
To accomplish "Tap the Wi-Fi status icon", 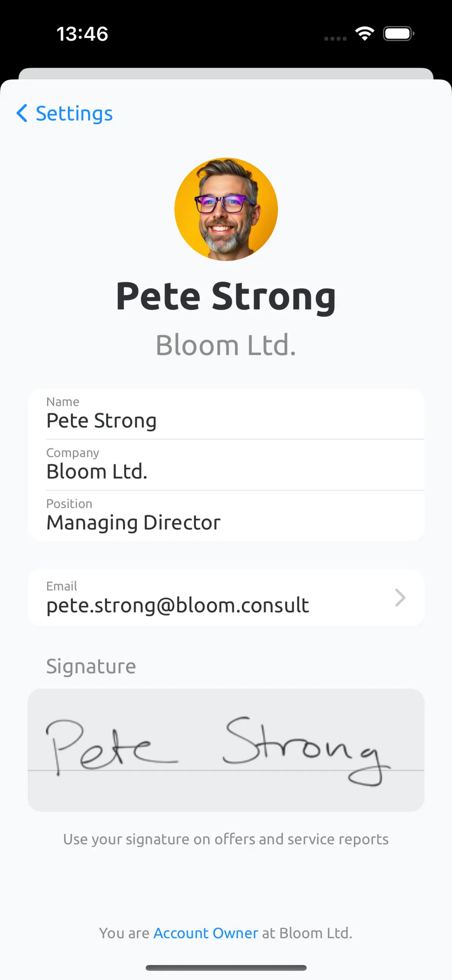I will [x=364, y=34].
